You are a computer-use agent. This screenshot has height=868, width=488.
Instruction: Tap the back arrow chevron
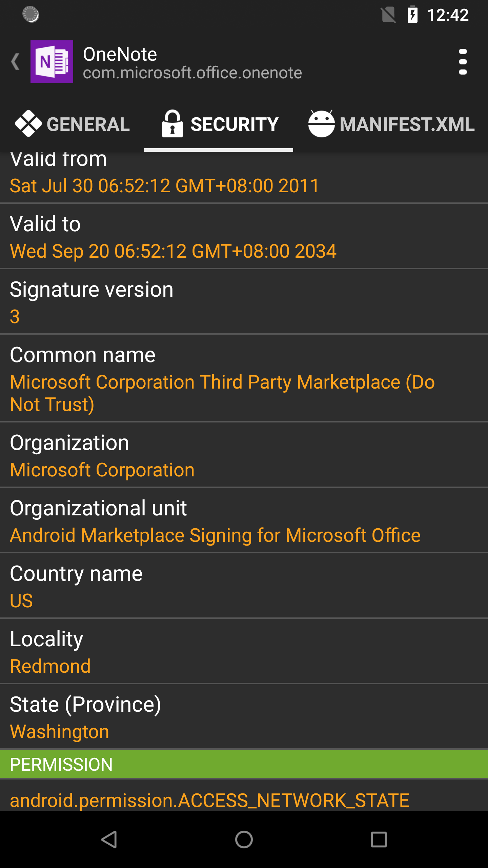(15, 62)
